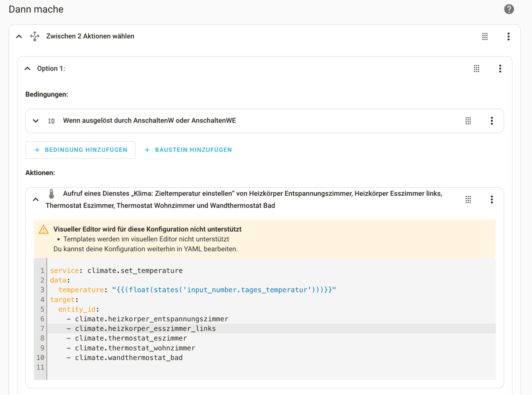Screen dimensions: 532x395
Task: Click the thermometer icon of the climate action
Action: click(x=51, y=194)
